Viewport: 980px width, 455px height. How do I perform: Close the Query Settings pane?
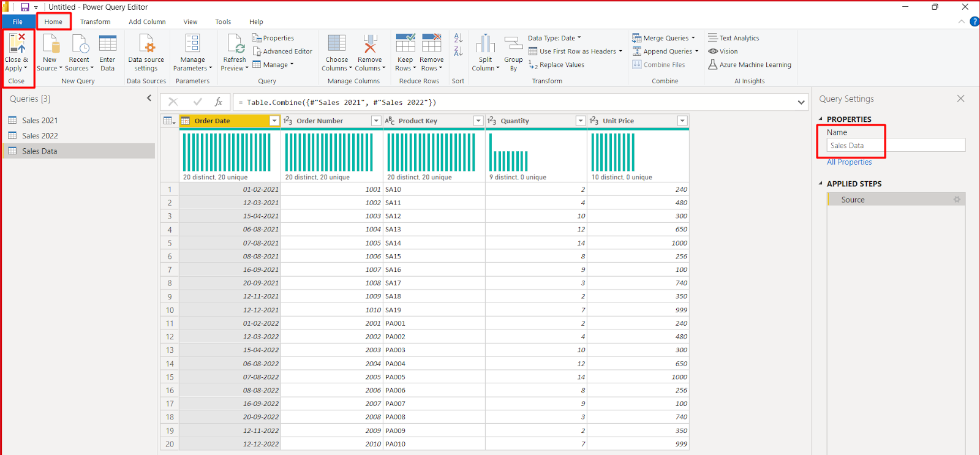960,99
